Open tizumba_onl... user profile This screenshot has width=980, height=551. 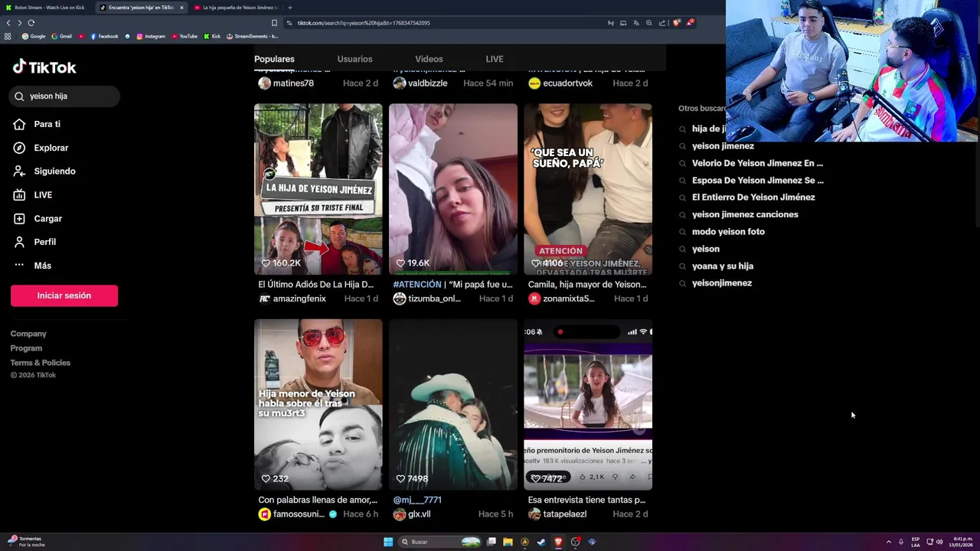(x=427, y=298)
